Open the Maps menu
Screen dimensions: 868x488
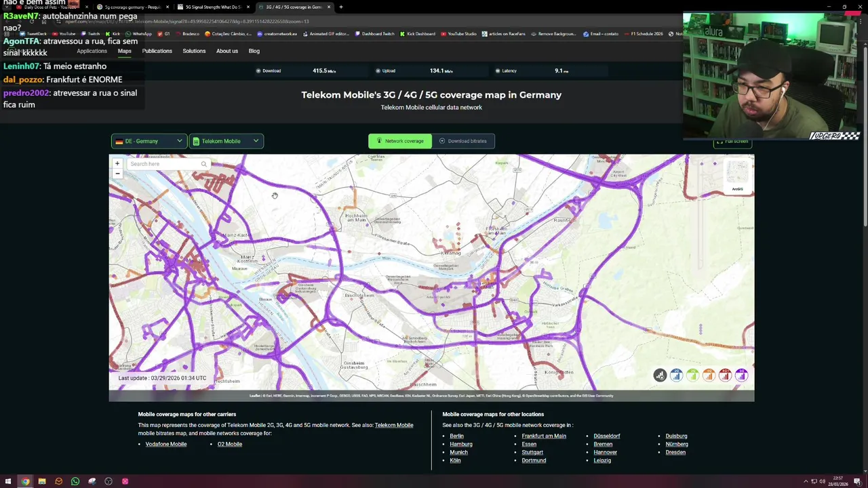[124, 51]
